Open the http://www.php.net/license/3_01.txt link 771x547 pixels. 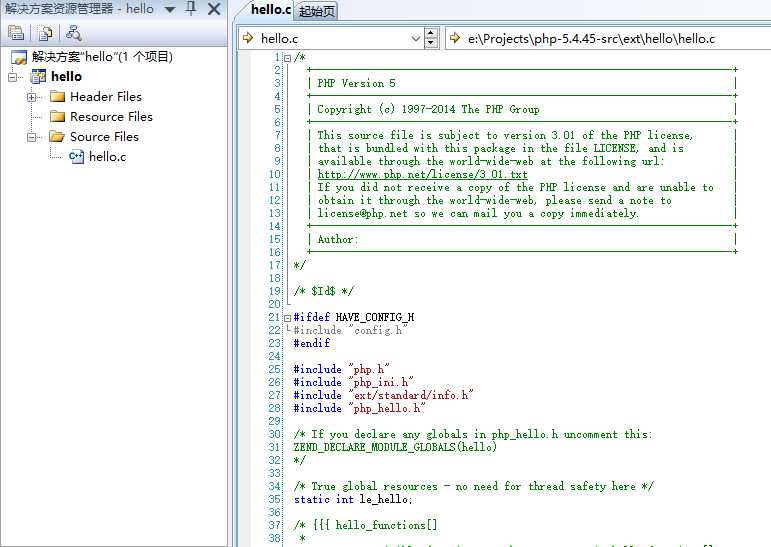tap(422, 174)
